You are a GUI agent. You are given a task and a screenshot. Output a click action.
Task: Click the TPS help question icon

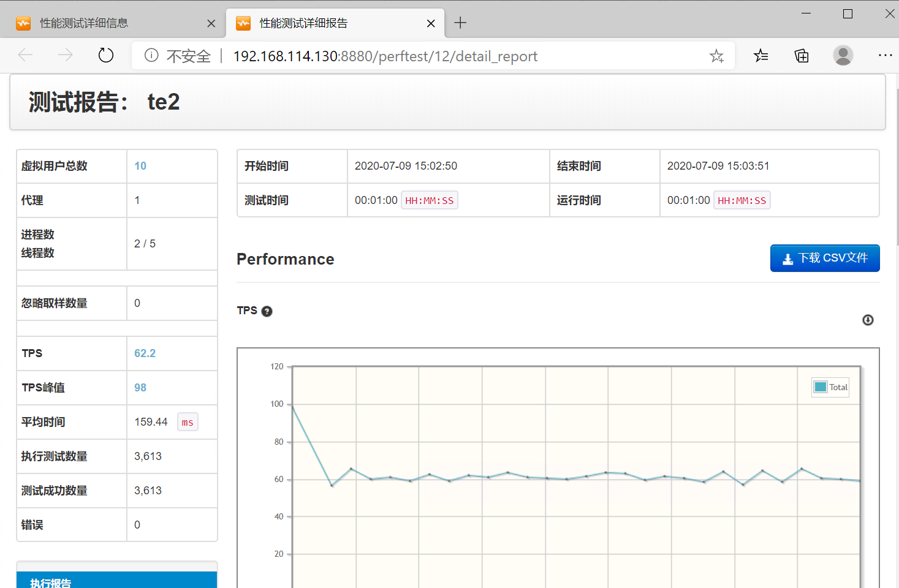click(x=267, y=311)
